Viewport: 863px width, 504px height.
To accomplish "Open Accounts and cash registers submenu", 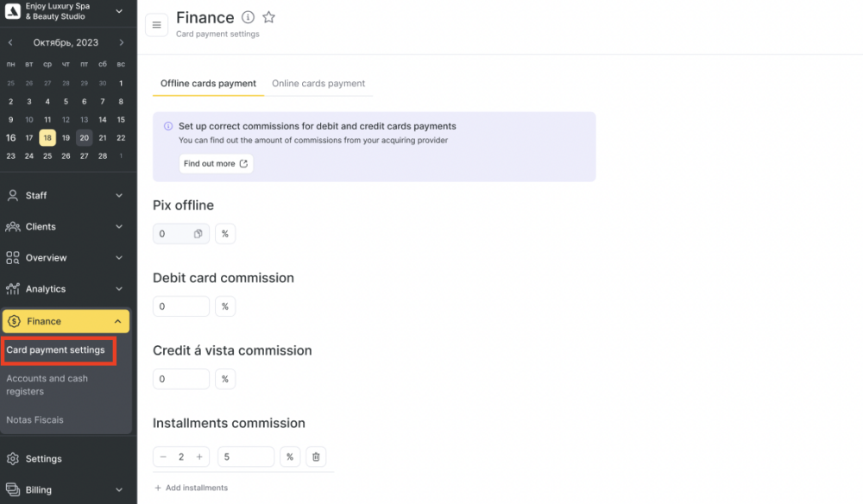I will (47, 385).
